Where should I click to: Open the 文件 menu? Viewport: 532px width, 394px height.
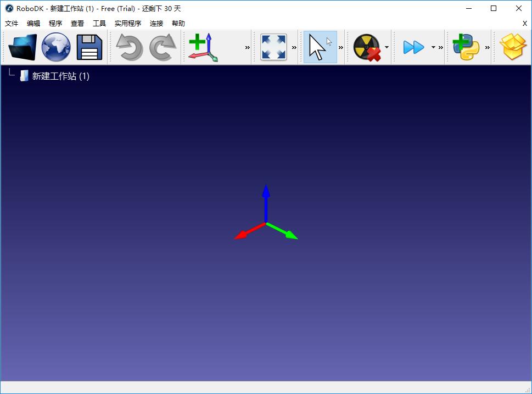tap(12, 24)
